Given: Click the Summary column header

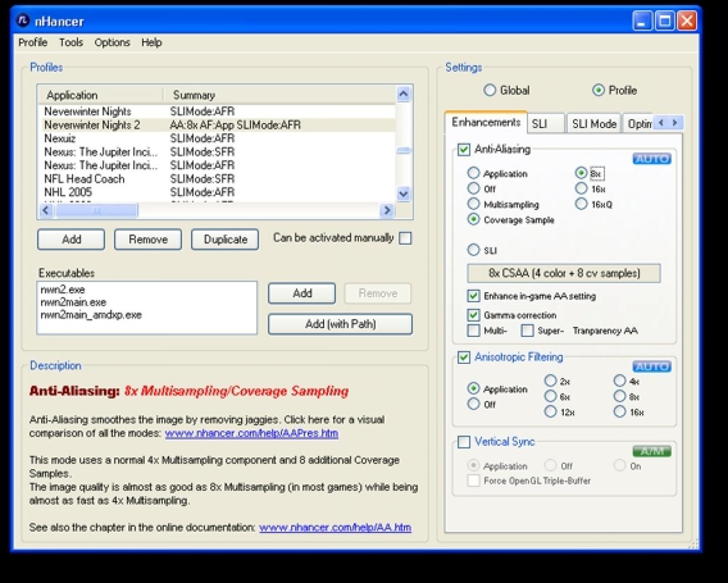Looking at the screenshot, I should pyautogui.click(x=280, y=95).
